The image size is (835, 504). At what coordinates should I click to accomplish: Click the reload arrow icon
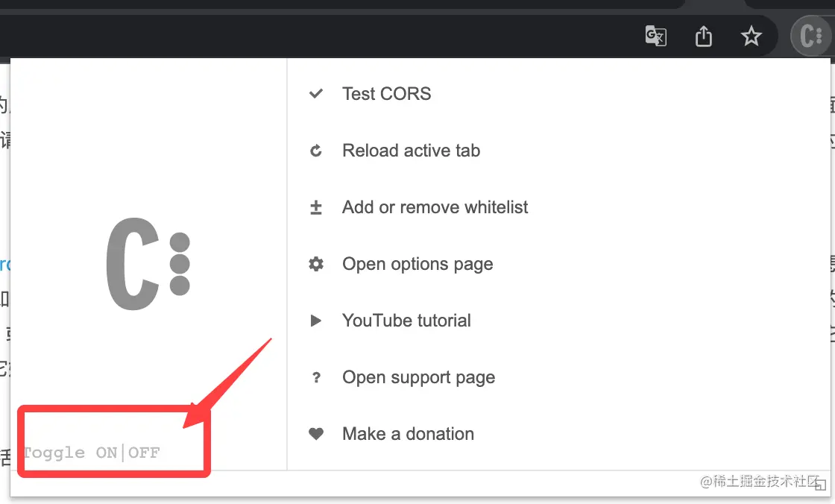(316, 151)
